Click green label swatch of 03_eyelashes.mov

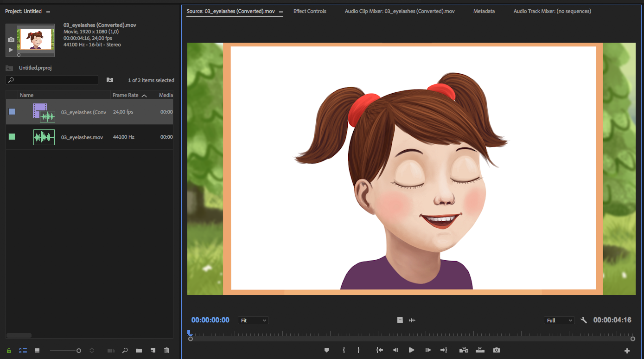(x=12, y=137)
